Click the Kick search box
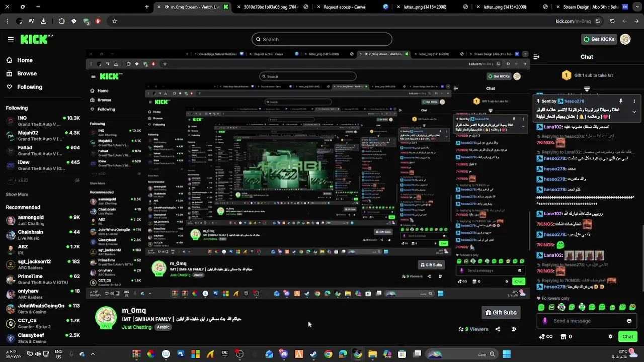 point(322,39)
